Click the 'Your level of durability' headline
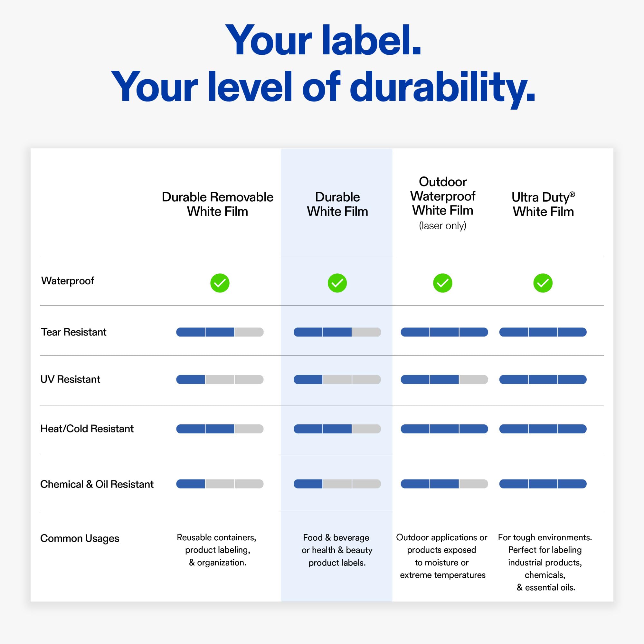The image size is (644, 644). [x=322, y=87]
